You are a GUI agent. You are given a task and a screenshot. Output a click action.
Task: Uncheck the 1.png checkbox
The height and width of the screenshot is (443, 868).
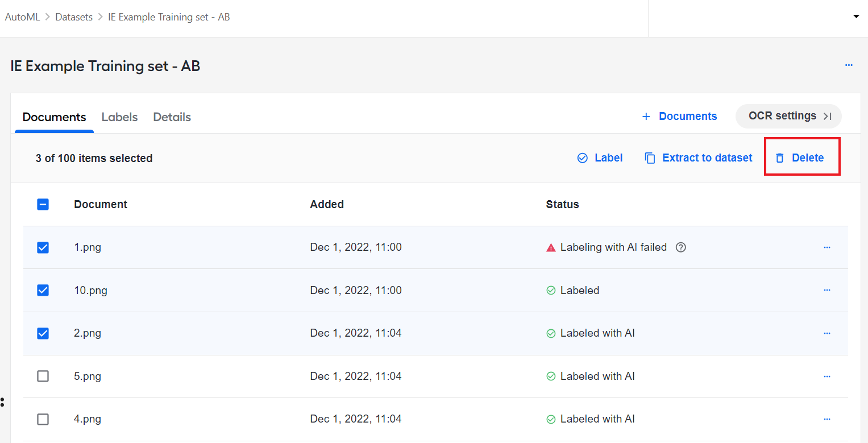pyautogui.click(x=43, y=247)
